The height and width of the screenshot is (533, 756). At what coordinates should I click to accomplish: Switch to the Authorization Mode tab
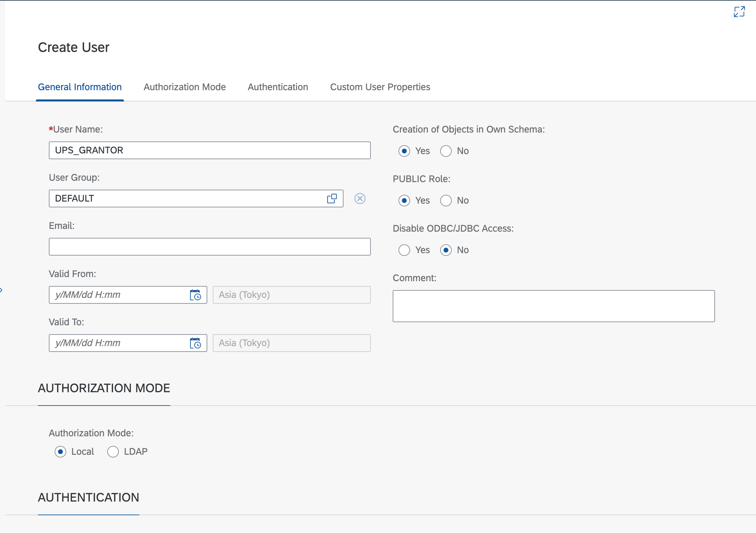pyautogui.click(x=184, y=87)
